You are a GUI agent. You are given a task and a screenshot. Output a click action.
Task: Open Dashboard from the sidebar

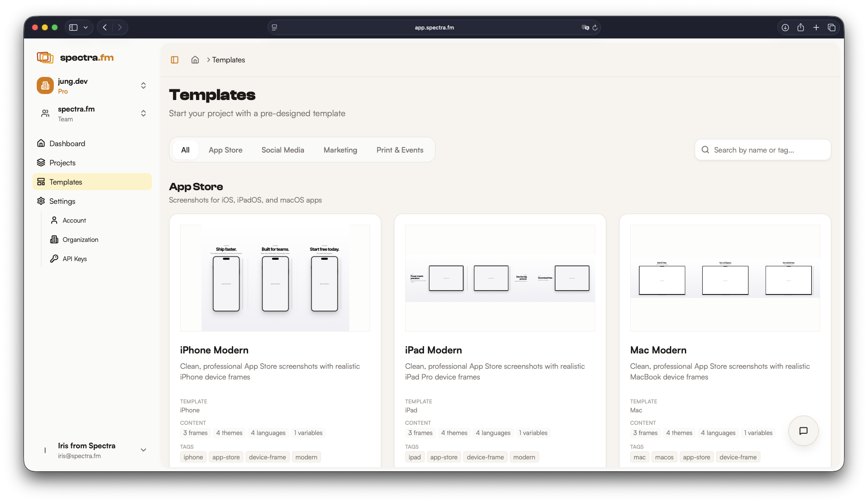pyautogui.click(x=67, y=144)
